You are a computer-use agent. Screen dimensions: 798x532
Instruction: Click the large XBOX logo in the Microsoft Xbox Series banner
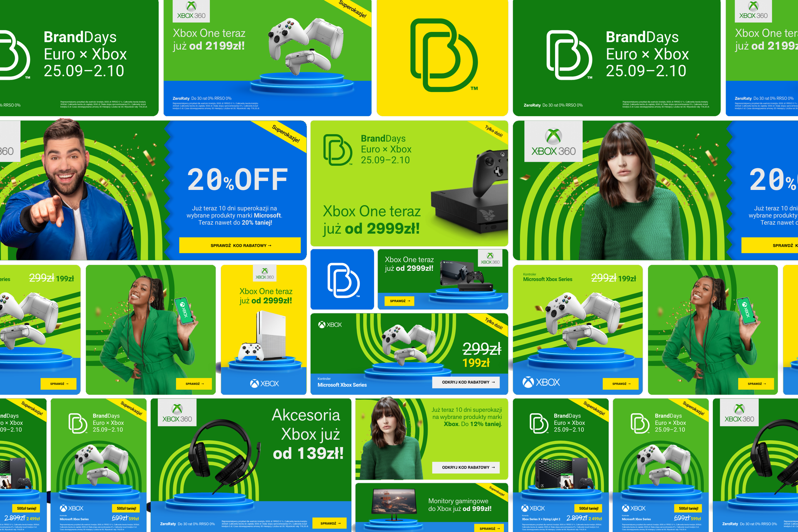[541, 382]
